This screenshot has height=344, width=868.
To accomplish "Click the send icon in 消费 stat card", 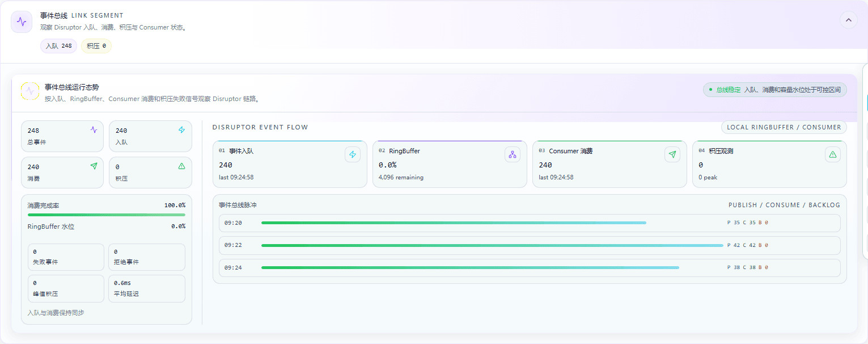I will 94,166.
